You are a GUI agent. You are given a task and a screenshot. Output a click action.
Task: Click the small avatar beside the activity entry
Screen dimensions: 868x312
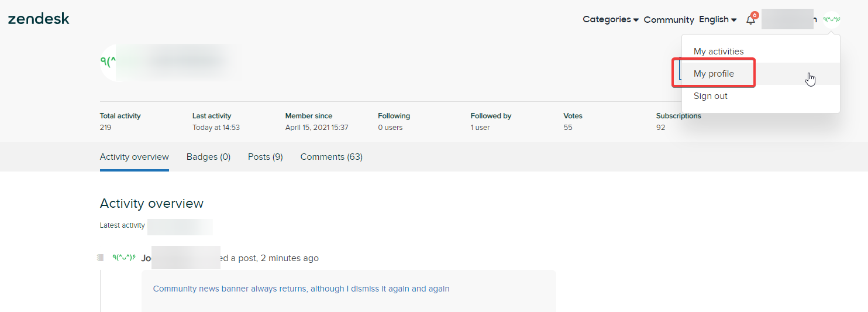click(123, 258)
